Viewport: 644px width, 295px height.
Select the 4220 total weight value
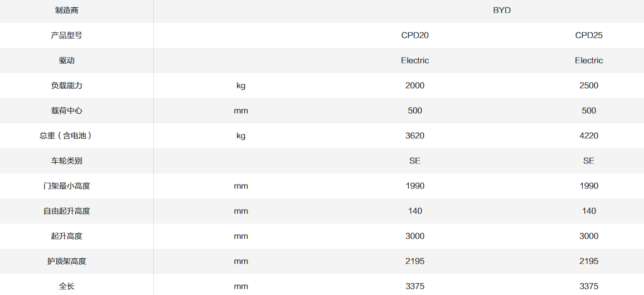coord(589,136)
